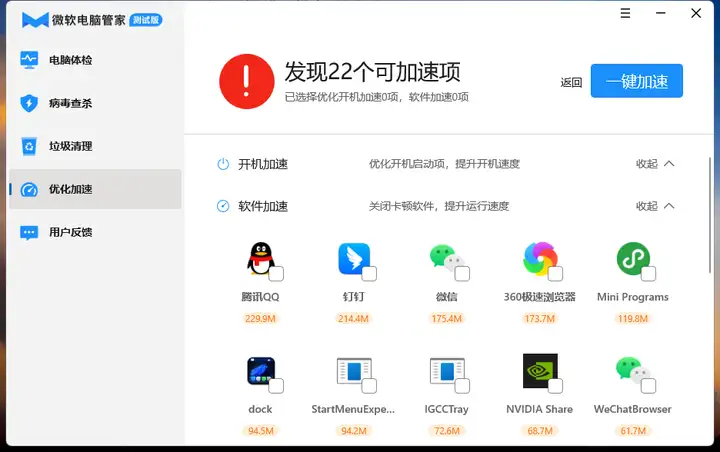The width and height of the screenshot is (720, 452).
Task: Click the 94.5M label under dock
Action: pos(261,431)
